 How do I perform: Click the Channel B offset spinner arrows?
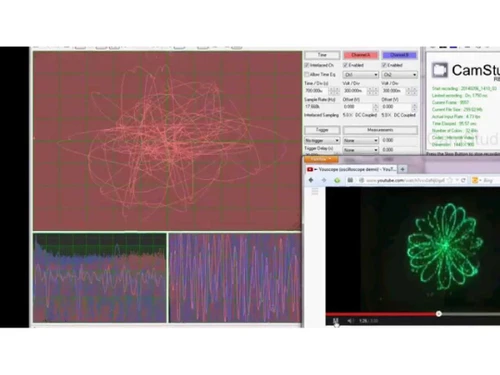pyautogui.click(x=414, y=107)
